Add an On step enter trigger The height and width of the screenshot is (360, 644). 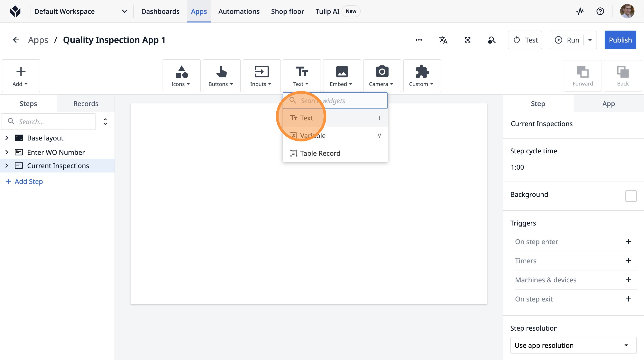pyautogui.click(x=628, y=242)
